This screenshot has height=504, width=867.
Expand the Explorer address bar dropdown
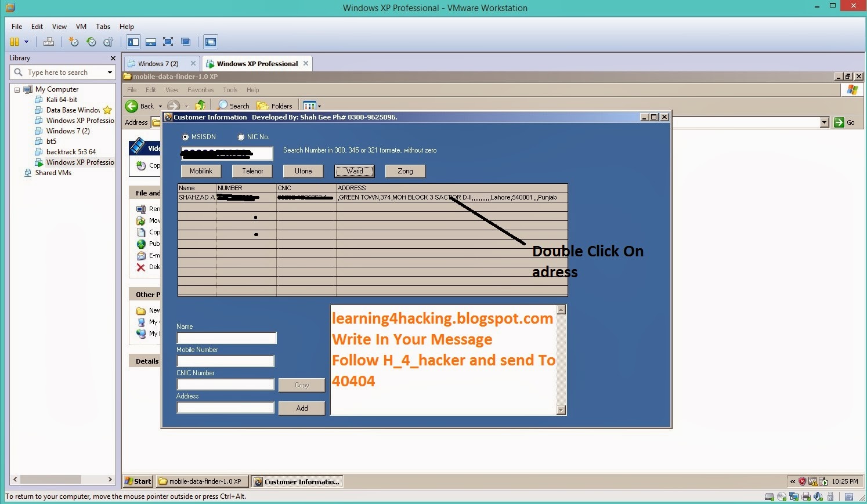pyautogui.click(x=825, y=122)
